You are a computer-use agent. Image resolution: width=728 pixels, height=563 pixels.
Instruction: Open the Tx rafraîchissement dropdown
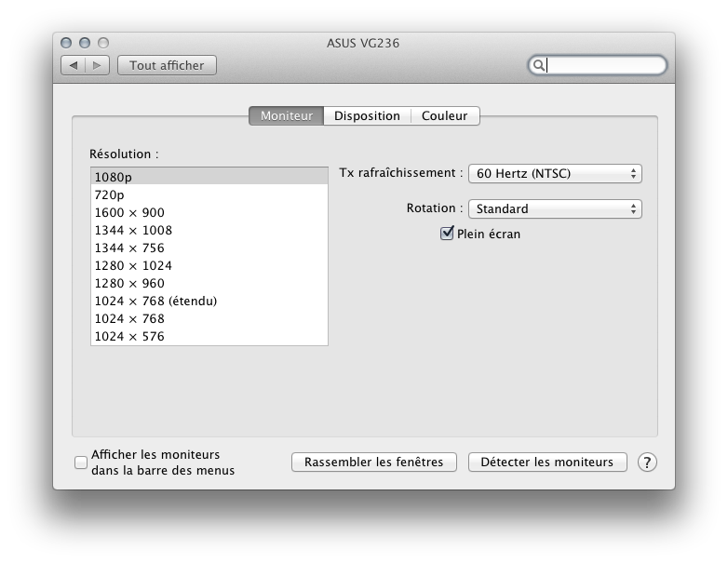(555, 173)
